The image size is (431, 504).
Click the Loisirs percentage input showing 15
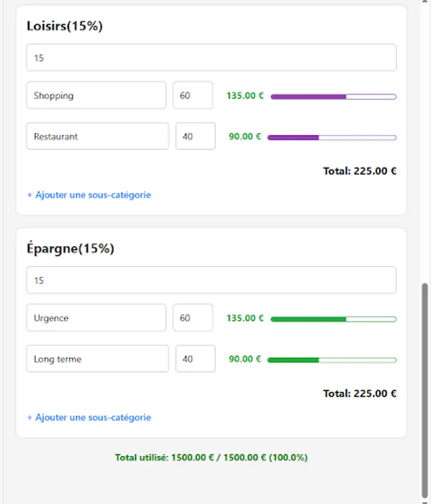tap(211, 57)
